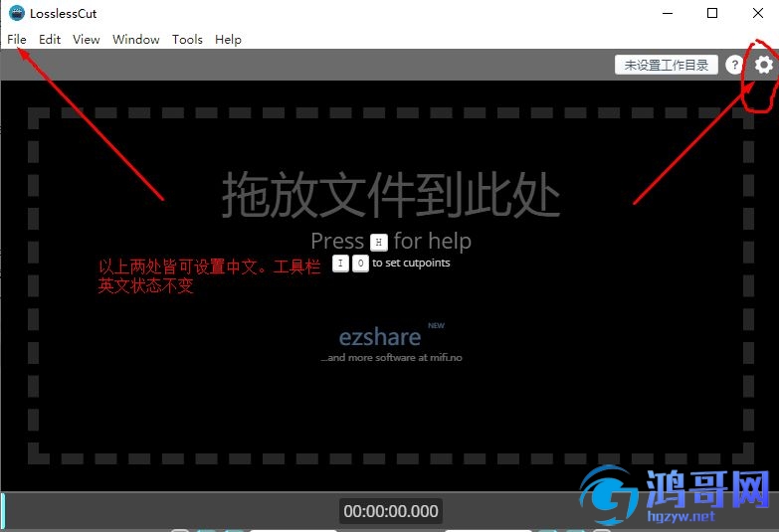
Task: Follow the ezshare link
Action: click(x=380, y=337)
